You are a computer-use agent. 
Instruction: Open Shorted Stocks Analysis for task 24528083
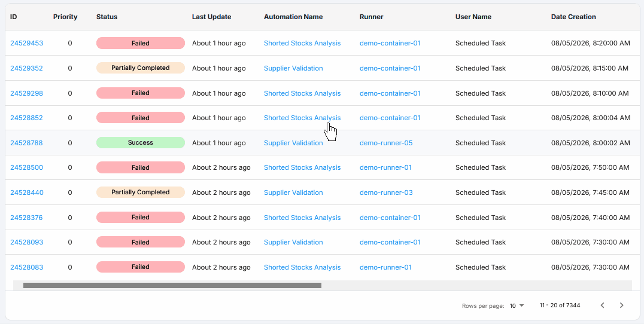(x=302, y=267)
